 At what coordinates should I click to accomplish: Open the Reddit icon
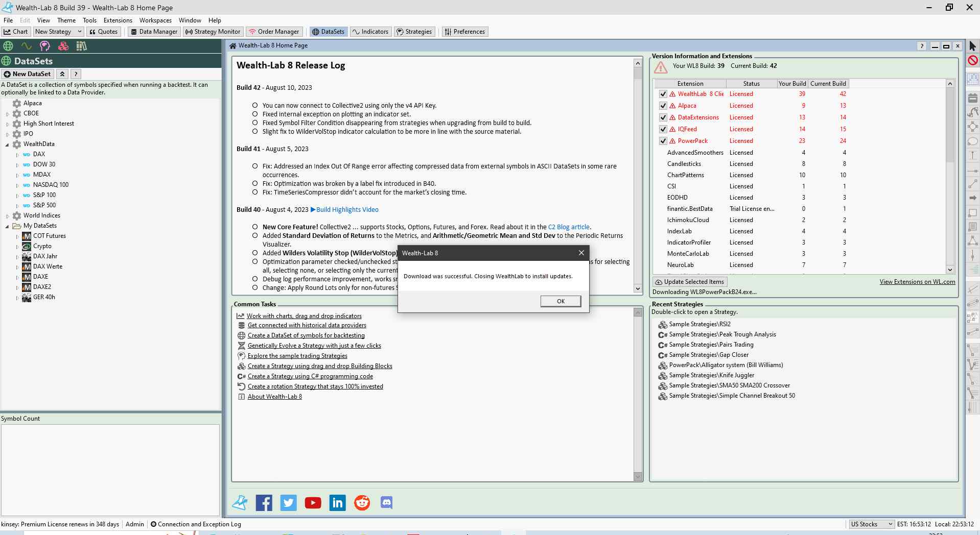click(362, 503)
